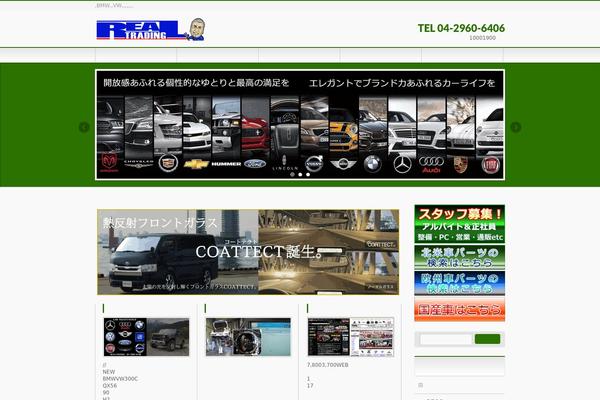Open the car brand logos thumbnail
The height and width of the screenshot is (400, 600).
click(x=146, y=337)
